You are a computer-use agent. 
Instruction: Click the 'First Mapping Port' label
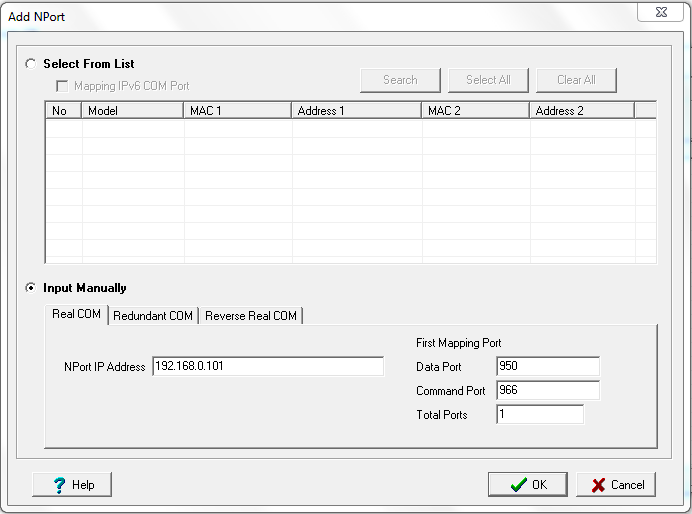[459, 343]
